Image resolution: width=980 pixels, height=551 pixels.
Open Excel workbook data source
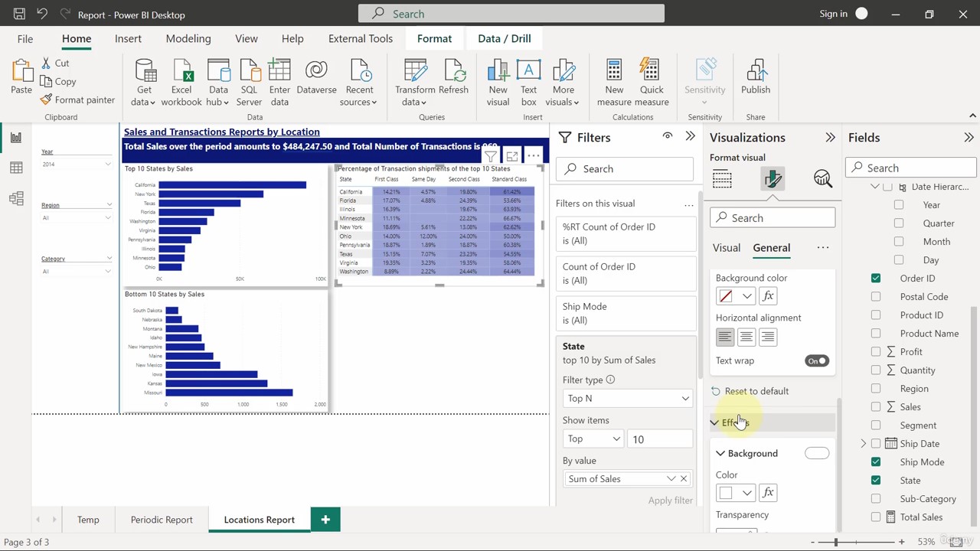click(181, 83)
